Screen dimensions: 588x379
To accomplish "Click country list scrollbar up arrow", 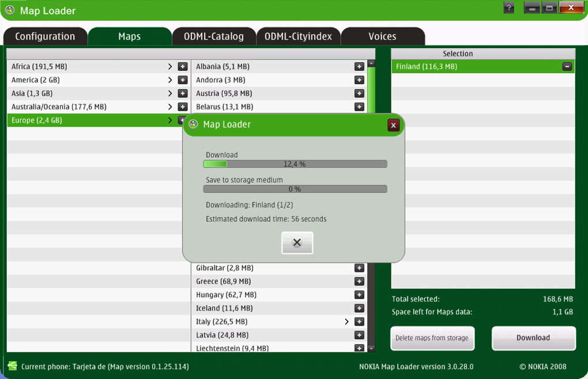I will [371, 63].
